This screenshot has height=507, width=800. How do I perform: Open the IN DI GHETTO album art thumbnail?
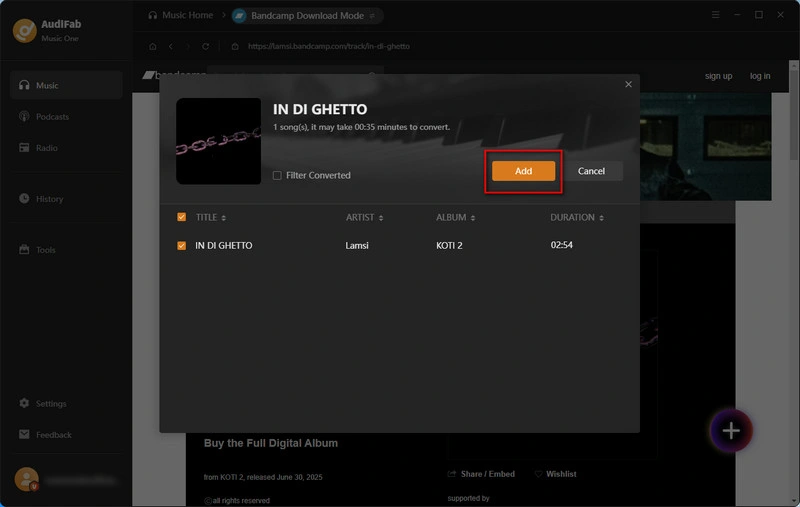[x=218, y=141]
